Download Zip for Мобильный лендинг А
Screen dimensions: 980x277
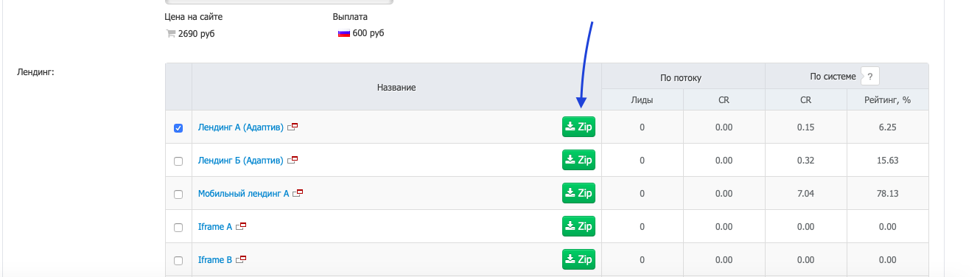click(x=578, y=193)
